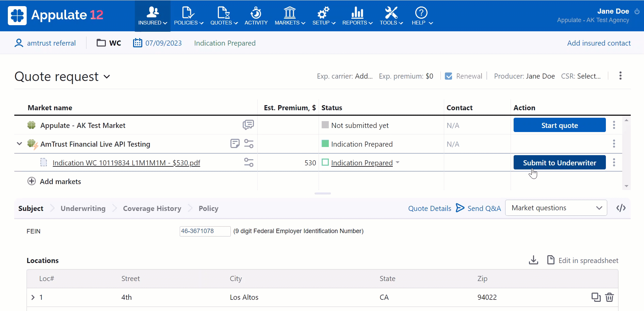Screen dimensions: 644x311
Task: Click Start quote button
Action: [x=559, y=125]
